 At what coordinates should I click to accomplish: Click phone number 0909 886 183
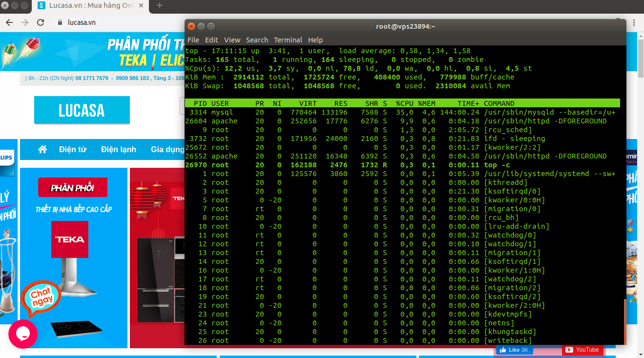tap(132, 78)
